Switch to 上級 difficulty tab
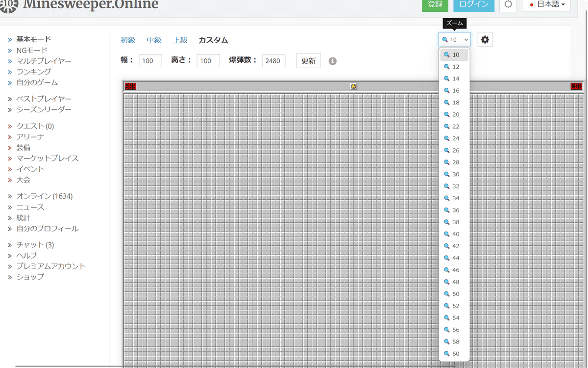Image resolution: width=588 pixels, height=368 pixels. (x=180, y=40)
